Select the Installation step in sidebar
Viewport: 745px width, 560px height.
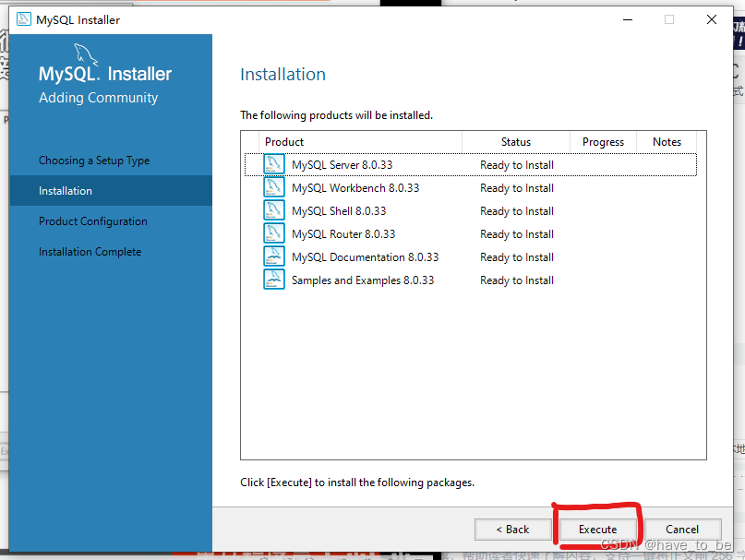click(111, 190)
